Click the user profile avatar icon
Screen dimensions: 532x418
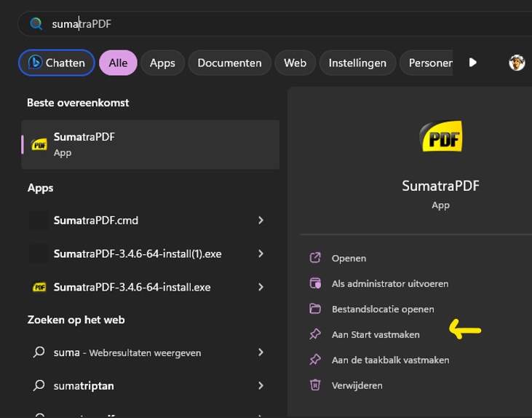click(517, 63)
